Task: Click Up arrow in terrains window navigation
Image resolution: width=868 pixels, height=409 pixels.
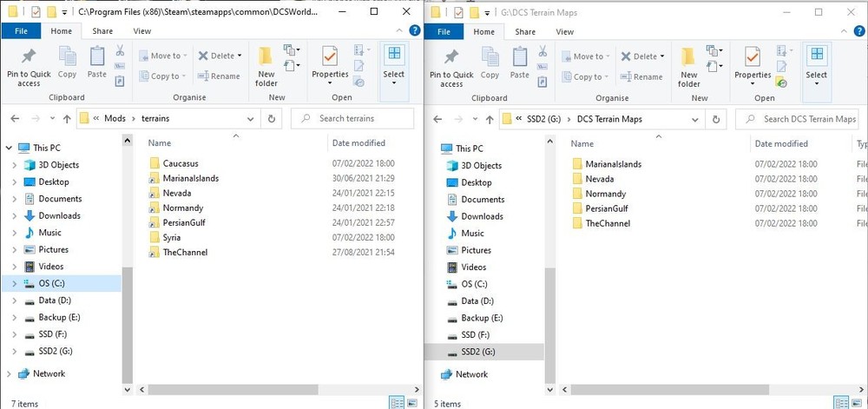Action: [x=67, y=118]
